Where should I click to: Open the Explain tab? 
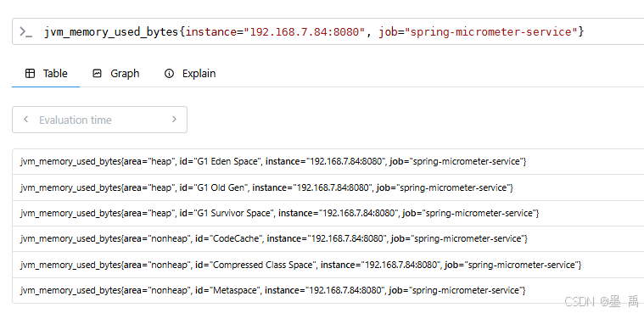coord(190,74)
